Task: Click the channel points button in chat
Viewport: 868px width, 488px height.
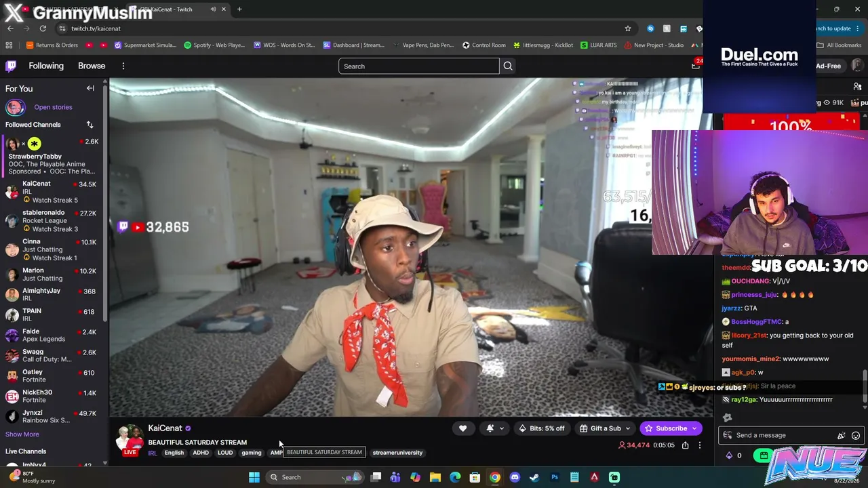Action: [x=764, y=455]
